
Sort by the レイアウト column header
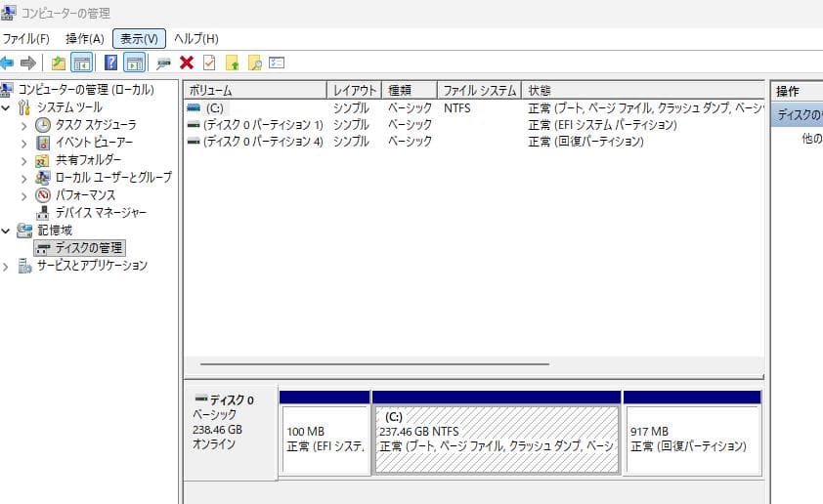354,90
